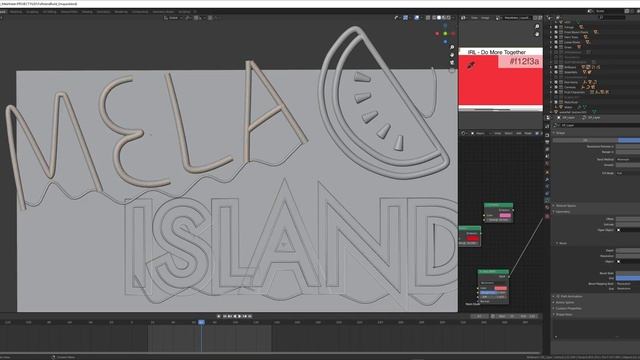
Task: Switch viewport to material preview shading
Action: coord(444,18)
